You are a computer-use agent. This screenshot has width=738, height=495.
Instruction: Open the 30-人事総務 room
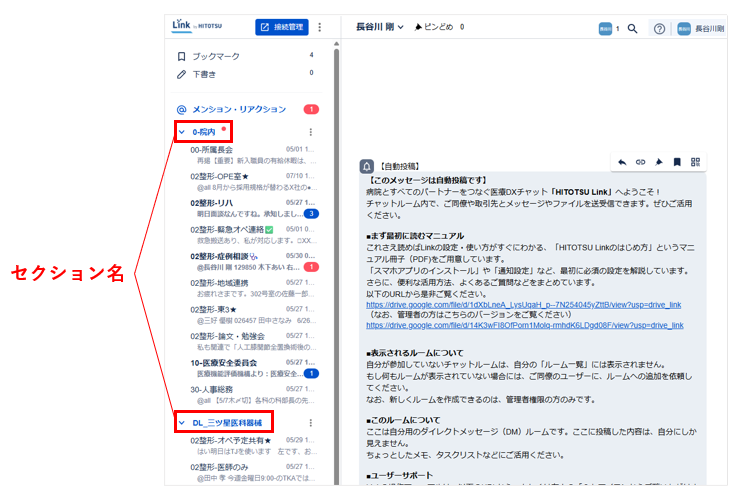[x=253, y=395]
